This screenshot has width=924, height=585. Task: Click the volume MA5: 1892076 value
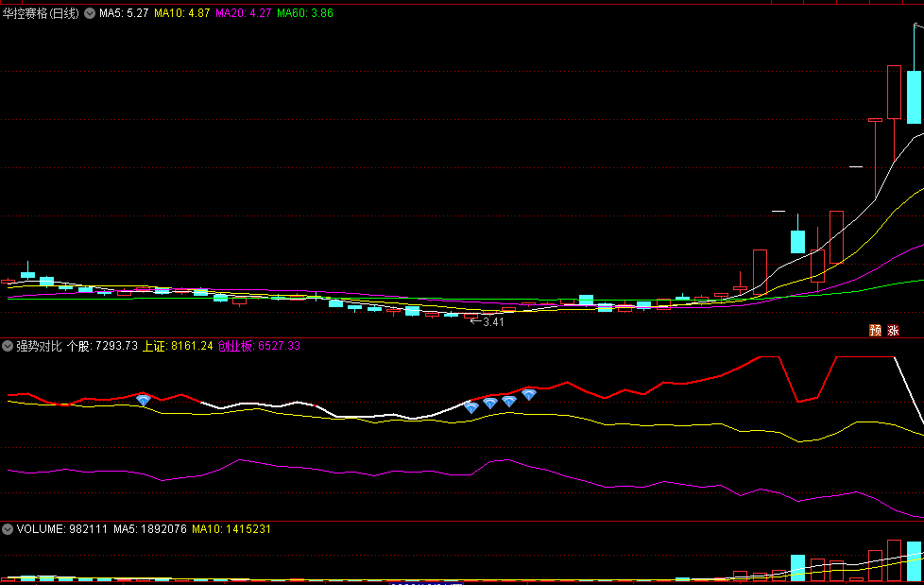click(x=150, y=529)
